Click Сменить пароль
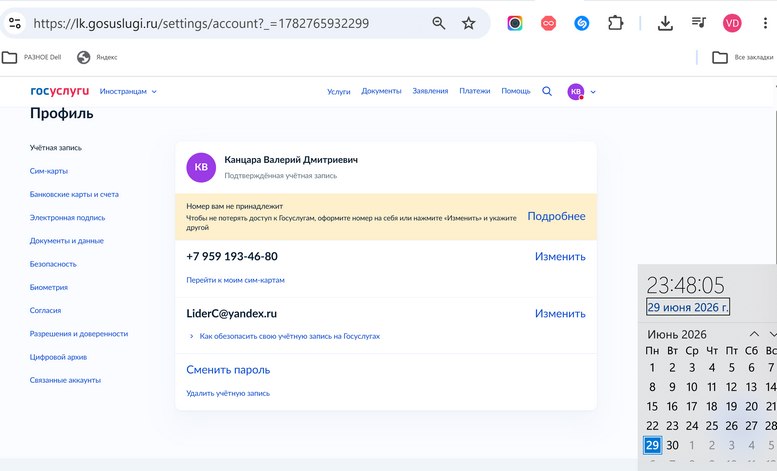The width and height of the screenshot is (777, 471). [x=228, y=370]
